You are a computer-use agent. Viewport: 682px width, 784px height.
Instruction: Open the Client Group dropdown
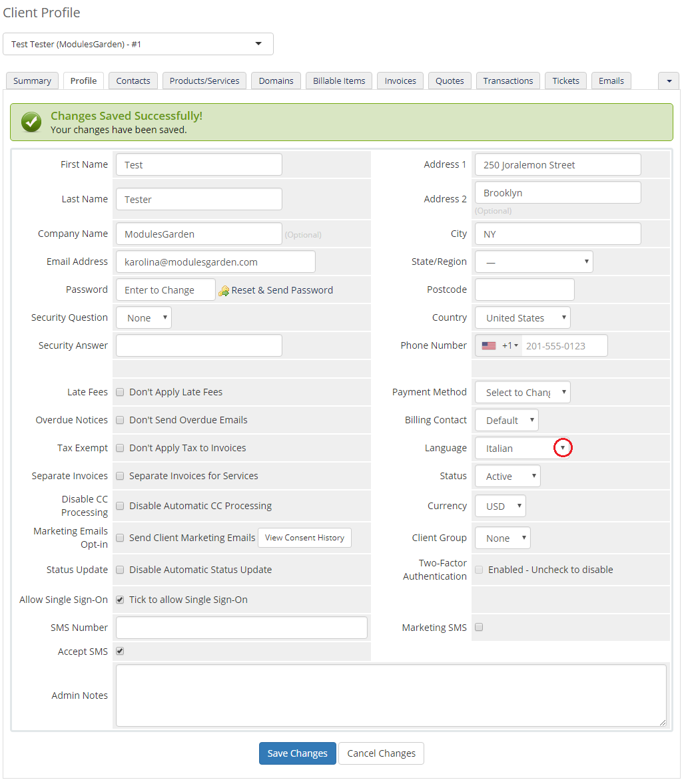502,538
